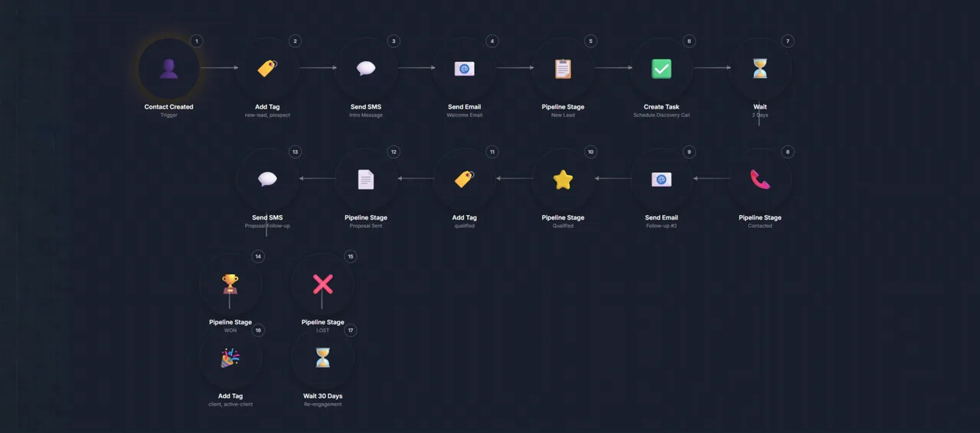Open the Proposal Sent document icon
The image size is (980, 433).
366,179
